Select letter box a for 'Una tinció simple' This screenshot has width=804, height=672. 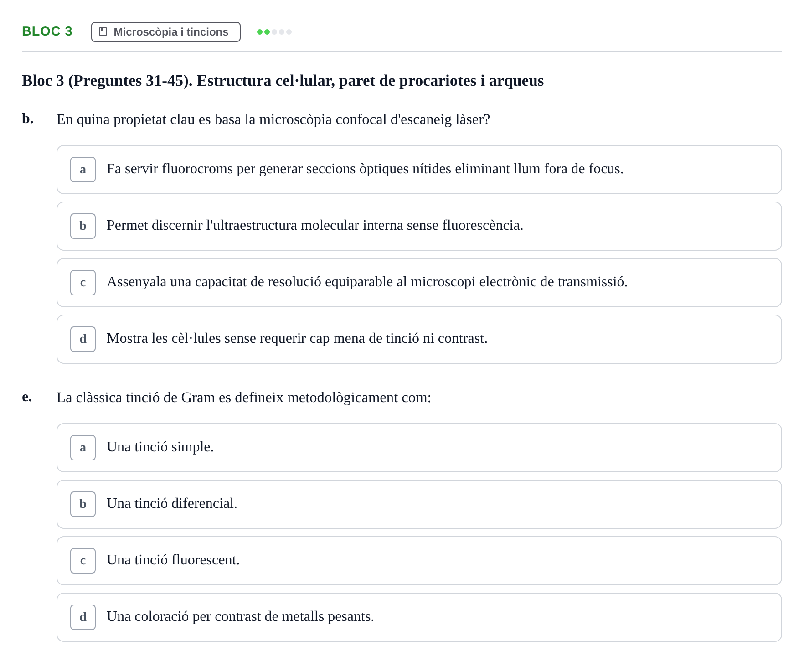point(83,448)
